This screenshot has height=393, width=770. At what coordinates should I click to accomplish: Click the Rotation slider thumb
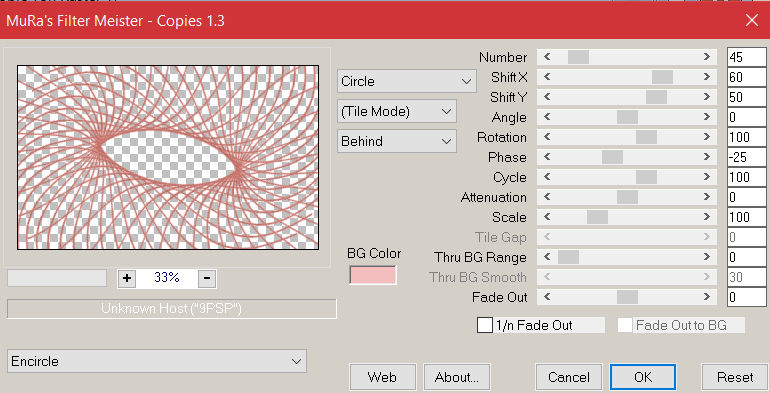coord(646,137)
